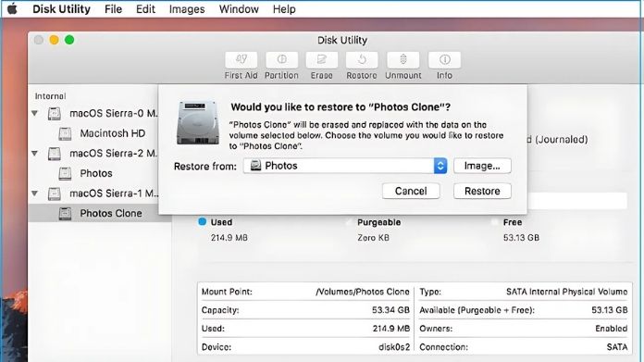
Task: Collapse the macOS Sierra-0 disk tree
Action: pos(35,113)
